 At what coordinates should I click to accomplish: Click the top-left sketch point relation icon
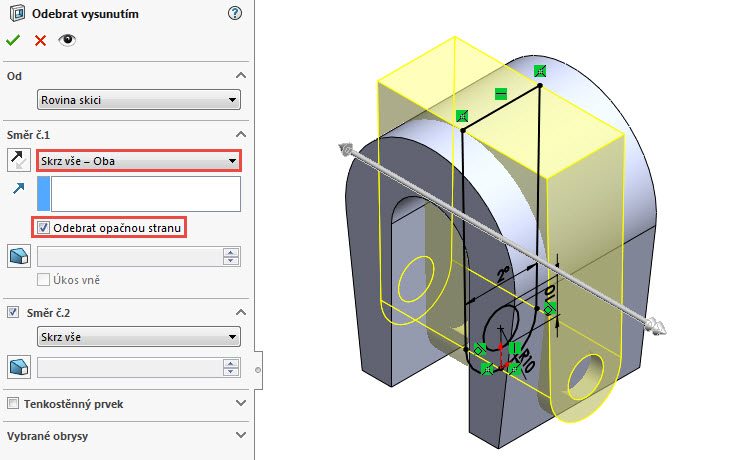[462, 116]
